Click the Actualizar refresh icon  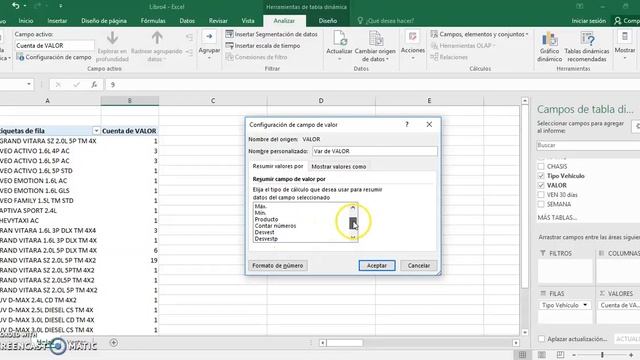340,38
